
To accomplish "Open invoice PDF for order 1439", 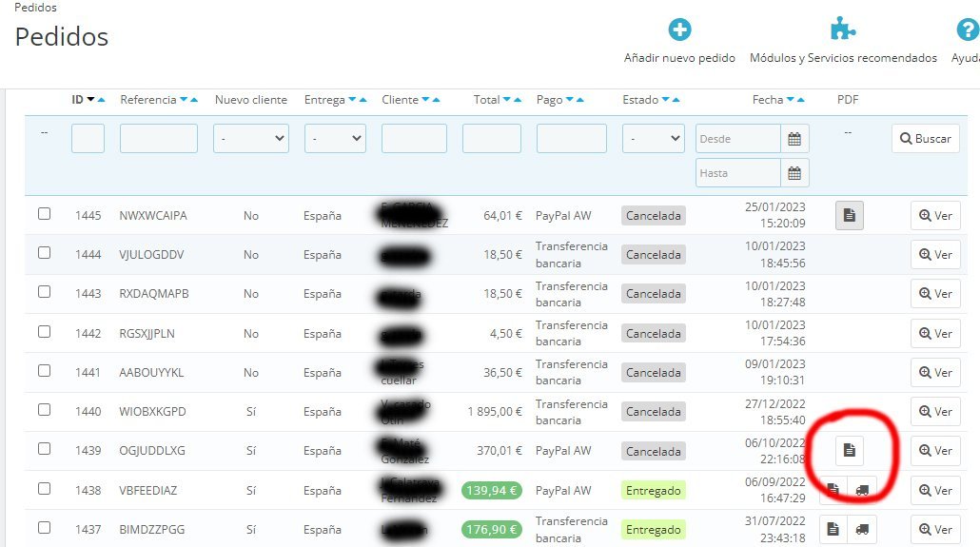I will 850,450.
